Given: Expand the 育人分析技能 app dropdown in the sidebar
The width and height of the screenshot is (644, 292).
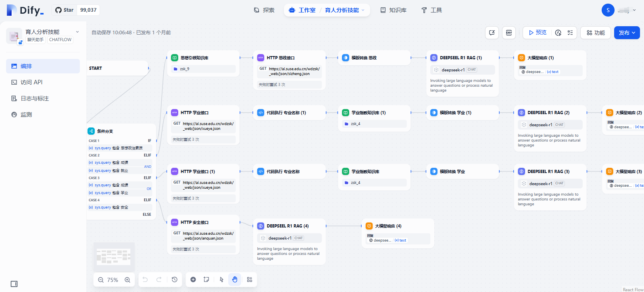Looking at the screenshot, I should click(x=77, y=32).
